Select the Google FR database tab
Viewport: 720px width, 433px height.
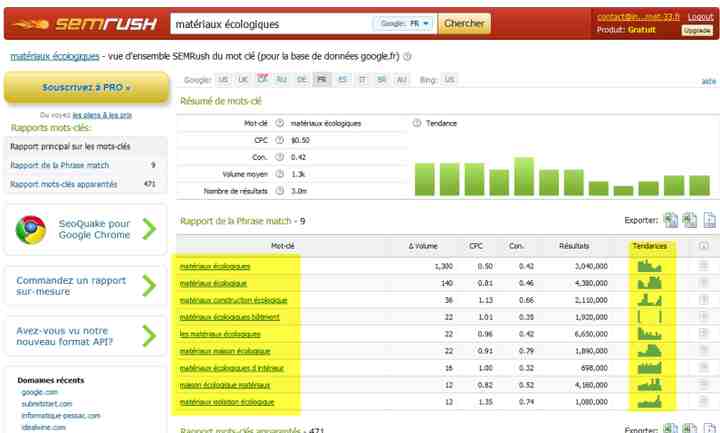coord(322,79)
